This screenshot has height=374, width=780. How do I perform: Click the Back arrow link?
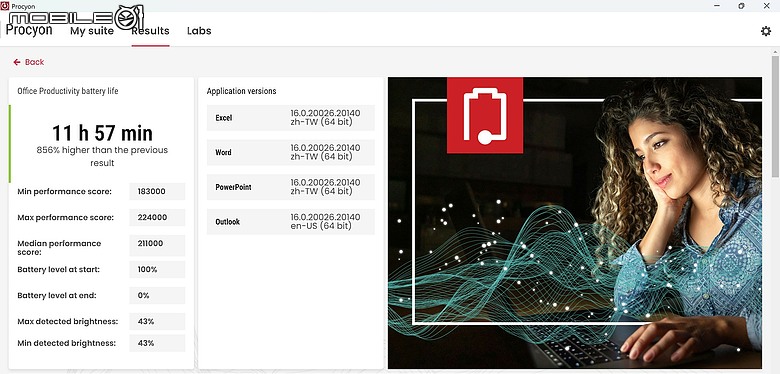coord(29,62)
